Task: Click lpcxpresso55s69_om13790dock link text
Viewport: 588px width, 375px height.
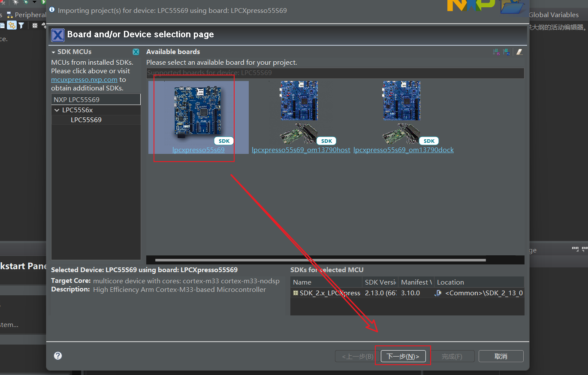Action: pos(404,150)
